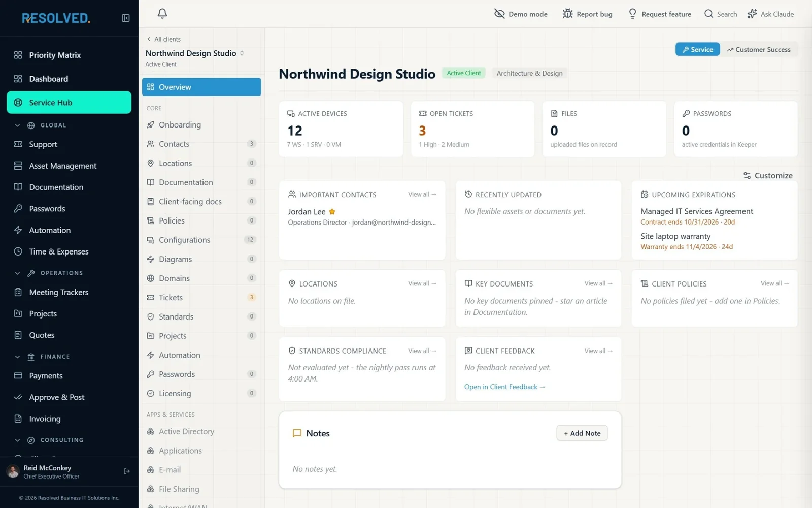Collapse the GLOBAL section
Viewport: 812px width, 508px height.
pos(18,125)
